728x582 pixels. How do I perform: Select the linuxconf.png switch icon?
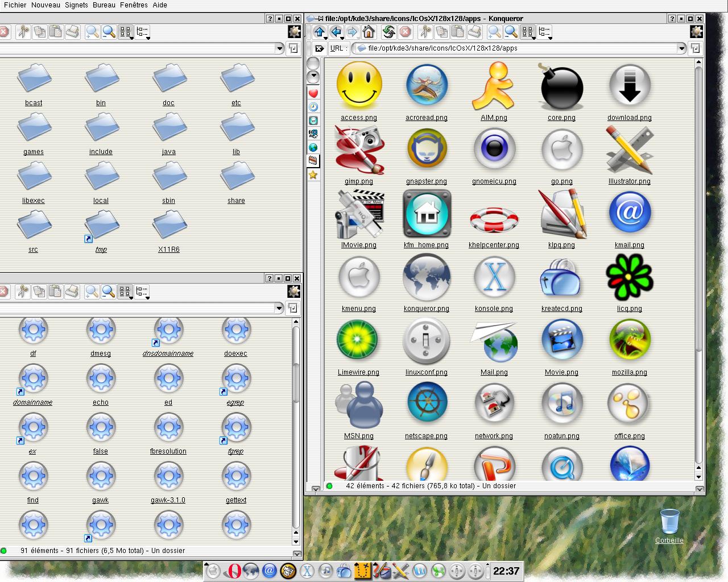[427, 341]
